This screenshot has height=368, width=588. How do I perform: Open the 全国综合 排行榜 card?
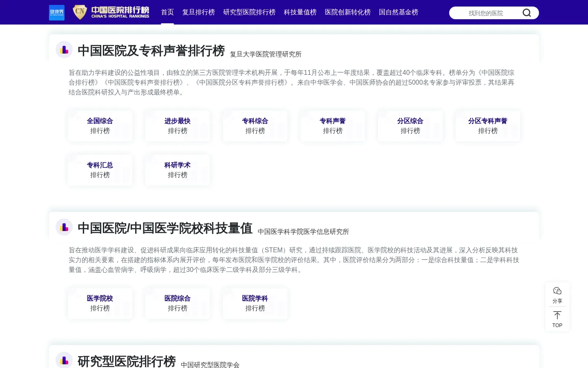click(x=100, y=126)
